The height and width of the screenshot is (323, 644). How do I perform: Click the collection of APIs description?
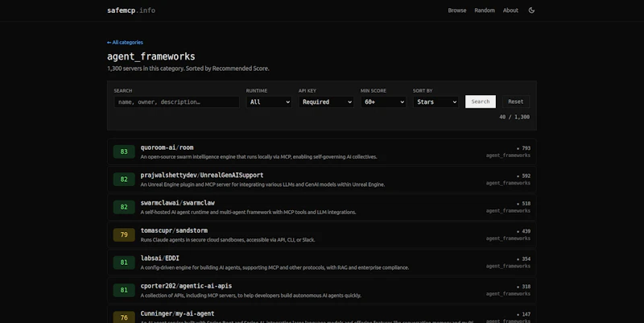(x=251, y=295)
